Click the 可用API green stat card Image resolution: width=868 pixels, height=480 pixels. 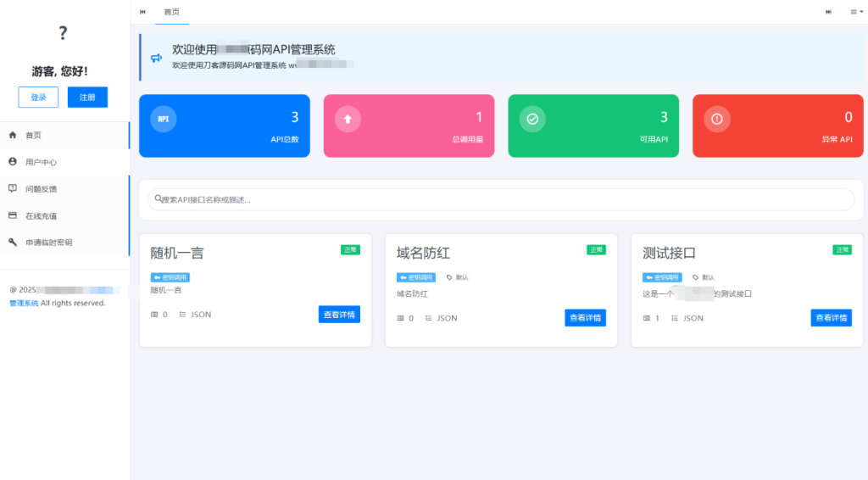pyautogui.click(x=593, y=126)
